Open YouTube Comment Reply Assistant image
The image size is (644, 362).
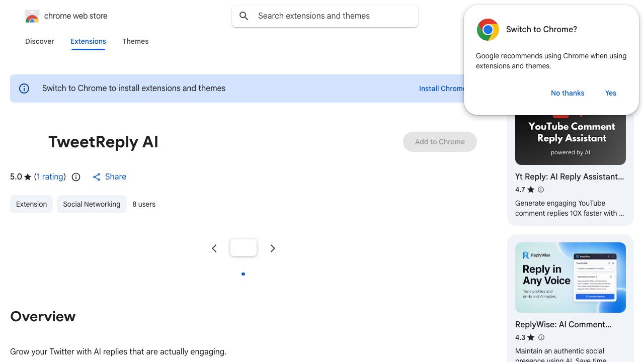(571, 139)
